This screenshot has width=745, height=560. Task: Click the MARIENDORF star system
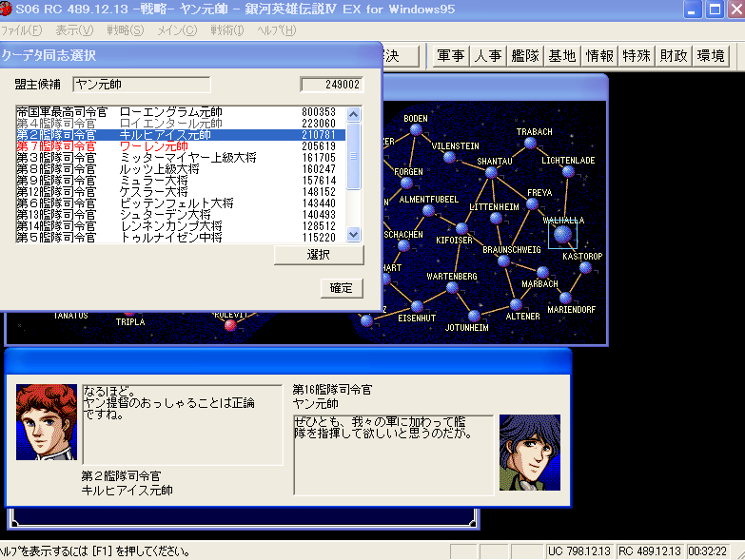pos(565,298)
